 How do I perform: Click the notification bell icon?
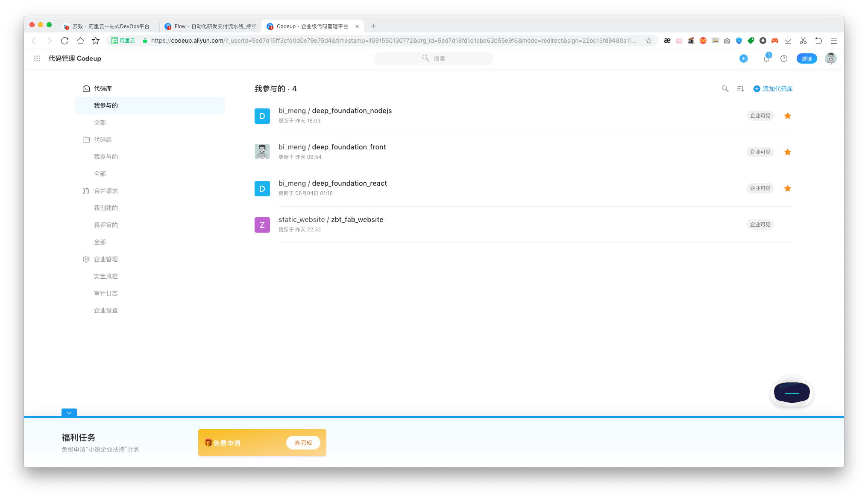pyautogui.click(x=766, y=59)
